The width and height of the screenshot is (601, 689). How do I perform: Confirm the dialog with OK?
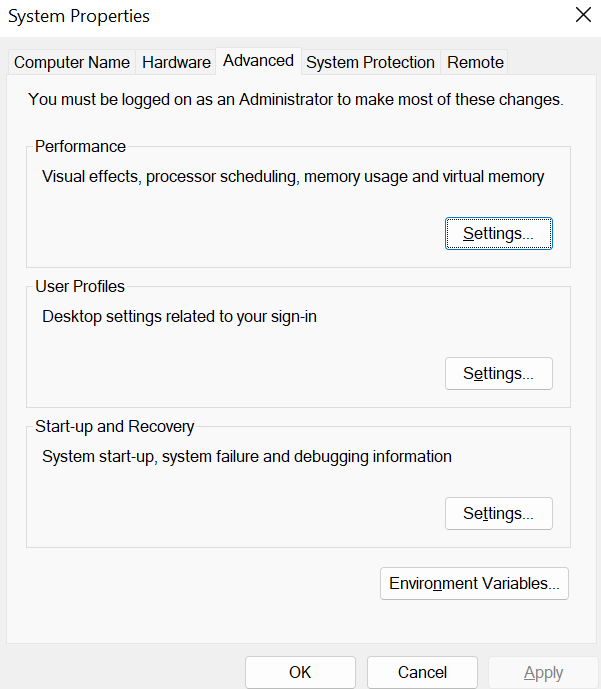tap(300, 672)
